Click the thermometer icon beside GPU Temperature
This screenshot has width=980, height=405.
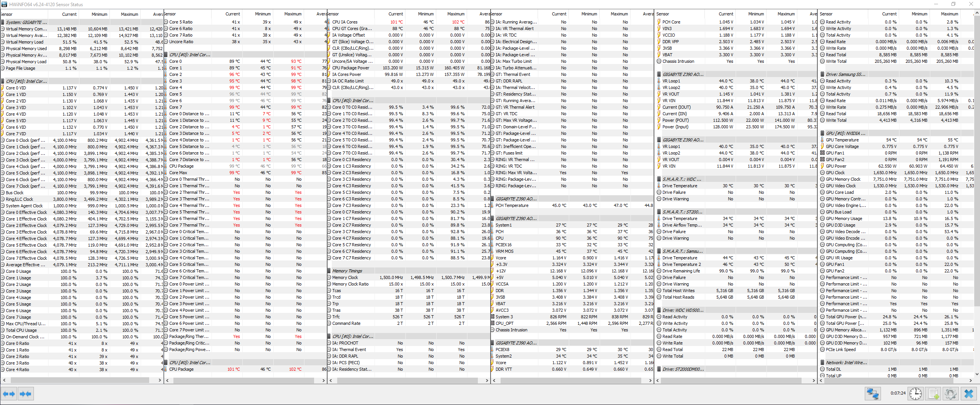point(822,140)
